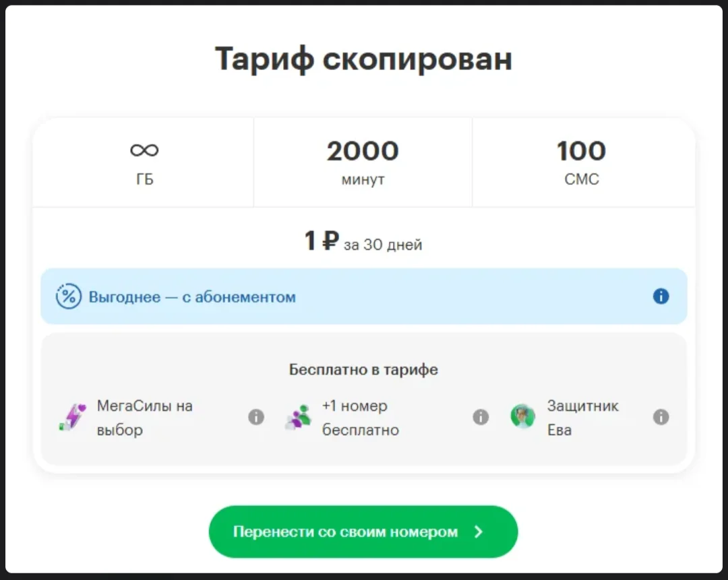Open info for Защитник Ева
Screen dimensions: 728x580
tap(661, 417)
